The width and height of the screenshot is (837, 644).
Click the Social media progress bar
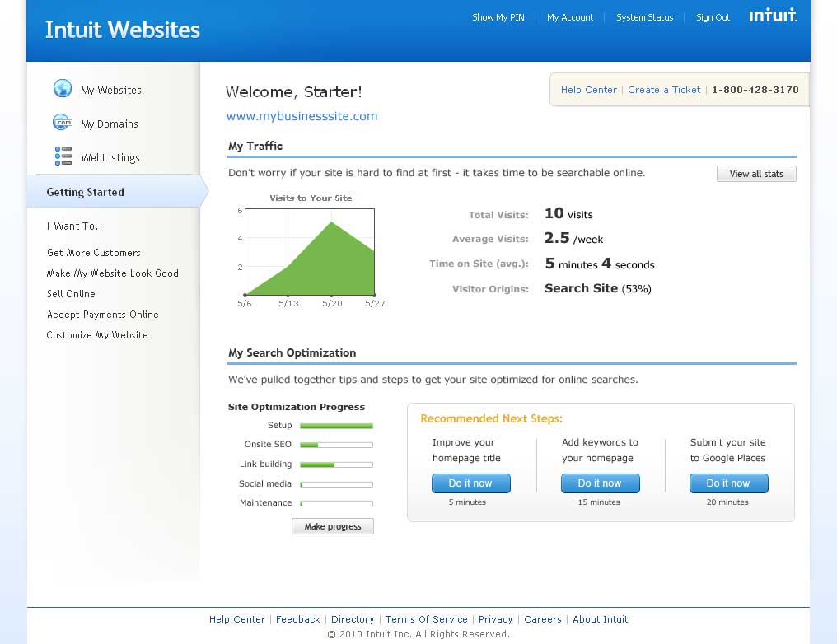tap(336, 484)
